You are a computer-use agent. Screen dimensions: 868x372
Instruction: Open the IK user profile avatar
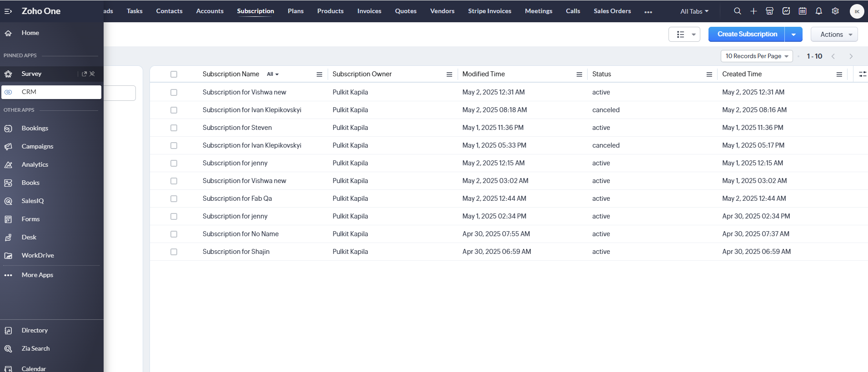tap(857, 11)
